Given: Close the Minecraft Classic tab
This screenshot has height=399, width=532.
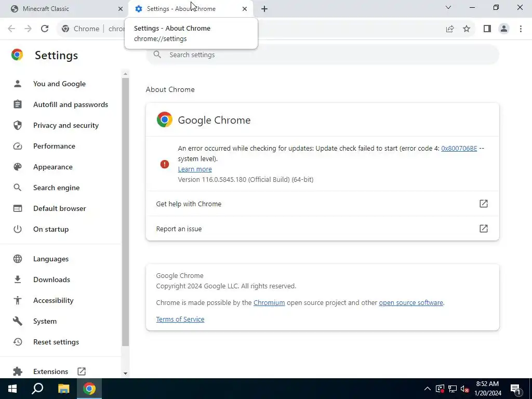Looking at the screenshot, I should [120, 9].
